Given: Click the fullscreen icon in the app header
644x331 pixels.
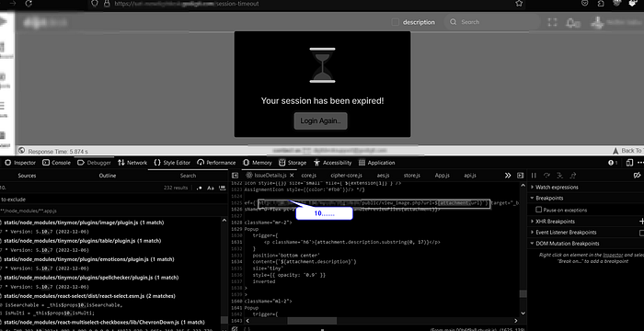Looking at the screenshot, I should click(x=552, y=22).
